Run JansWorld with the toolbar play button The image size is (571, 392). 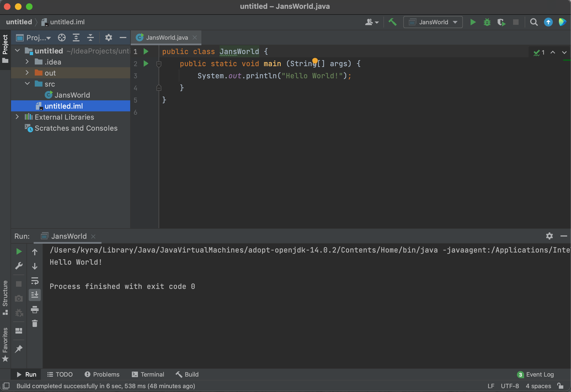pos(473,22)
